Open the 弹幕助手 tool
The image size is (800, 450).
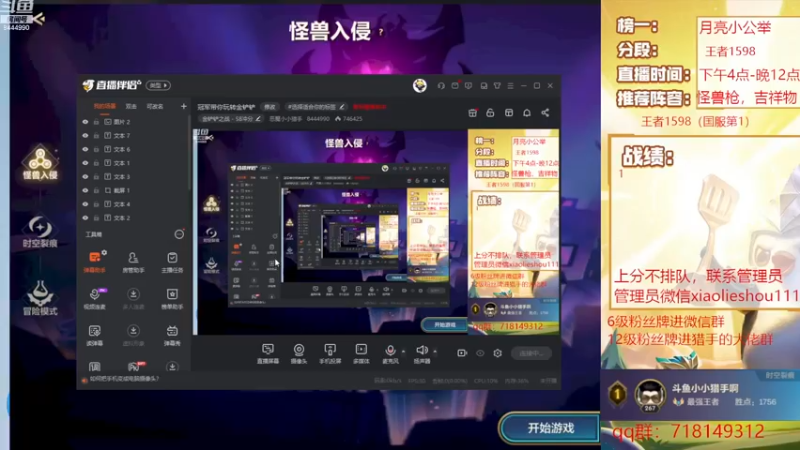click(94, 262)
